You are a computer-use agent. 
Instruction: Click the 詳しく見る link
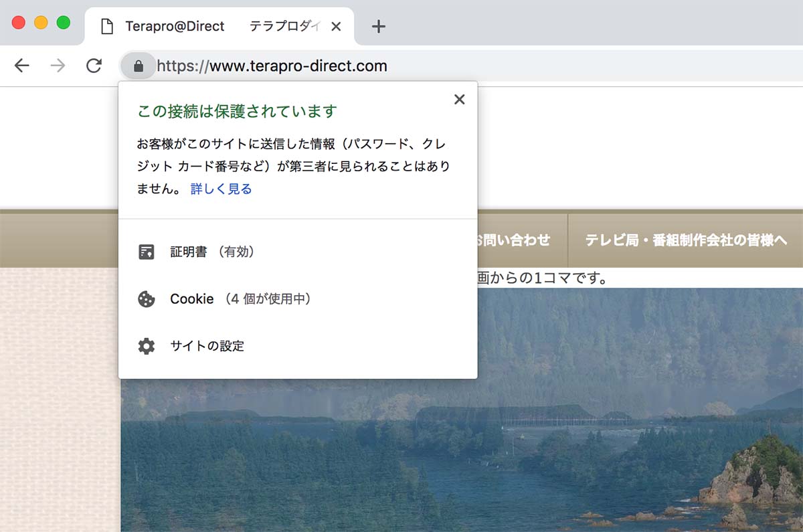click(x=221, y=189)
